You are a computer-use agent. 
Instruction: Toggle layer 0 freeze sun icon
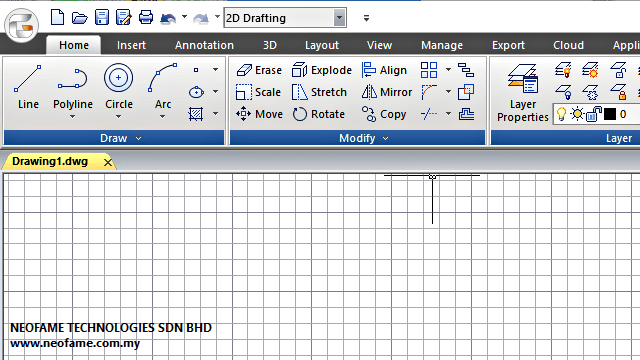tap(577, 114)
